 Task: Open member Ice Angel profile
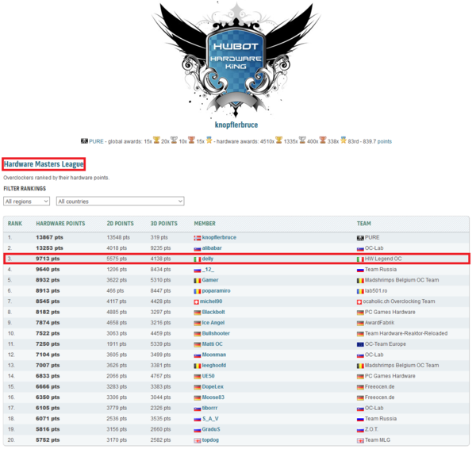tap(213, 322)
